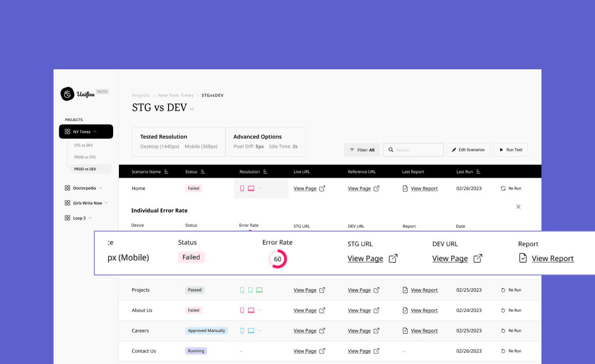Viewport: 595px width, 364px height.
Task: Sort by Scenario Name column
Action: tap(166, 172)
